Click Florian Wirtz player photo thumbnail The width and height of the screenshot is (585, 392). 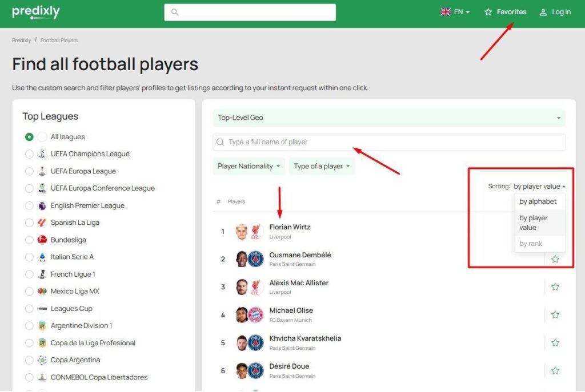point(242,232)
